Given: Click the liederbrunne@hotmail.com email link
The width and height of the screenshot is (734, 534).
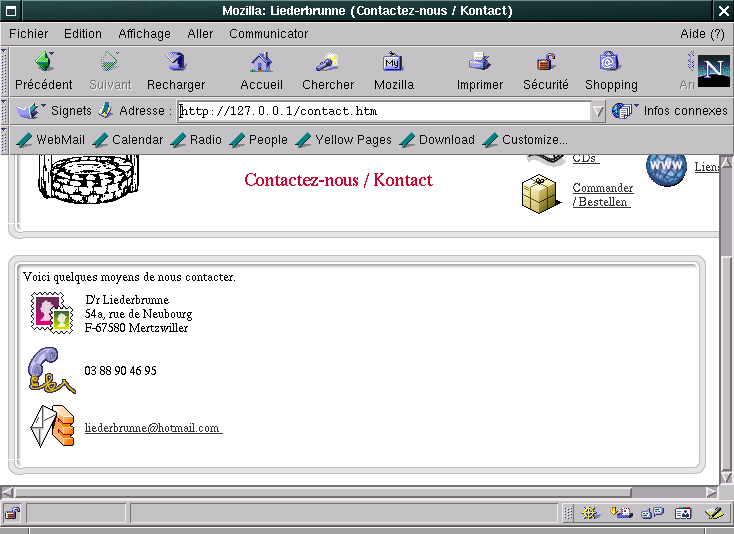Looking at the screenshot, I should 152,428.
